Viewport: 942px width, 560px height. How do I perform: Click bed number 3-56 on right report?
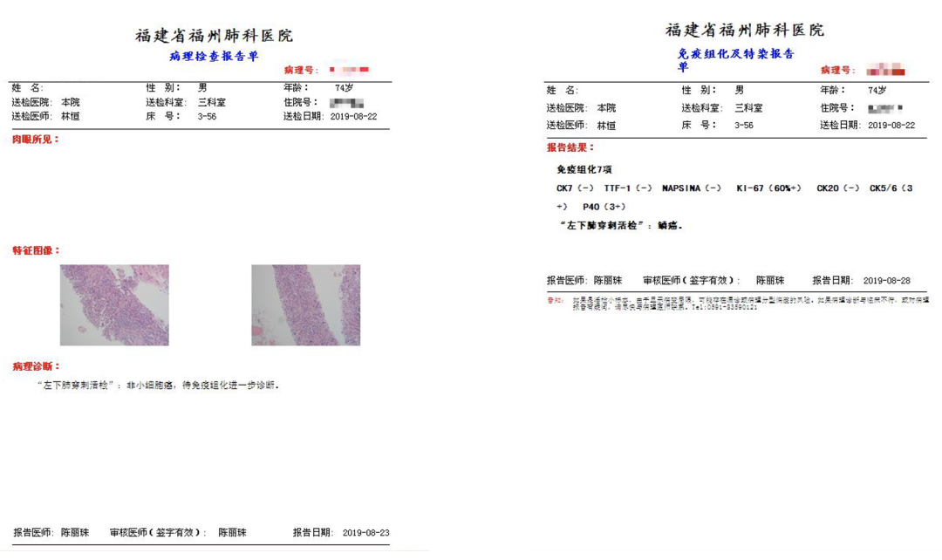pos(744,126)
